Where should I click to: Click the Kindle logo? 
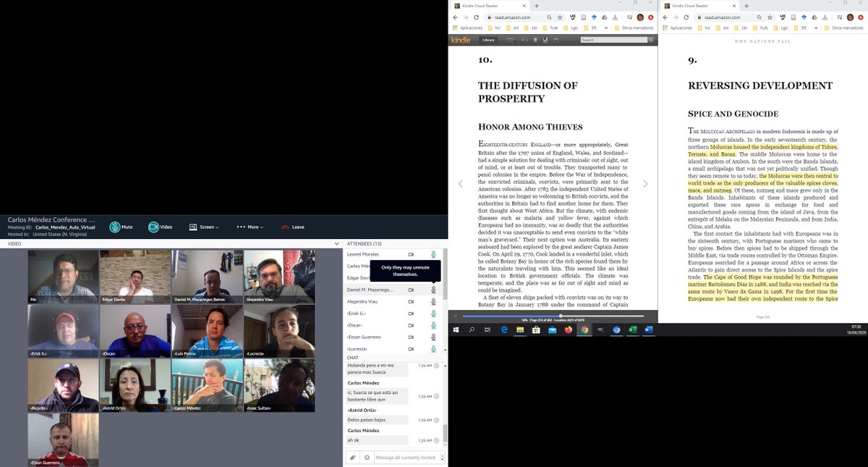(x=461, y=40)
